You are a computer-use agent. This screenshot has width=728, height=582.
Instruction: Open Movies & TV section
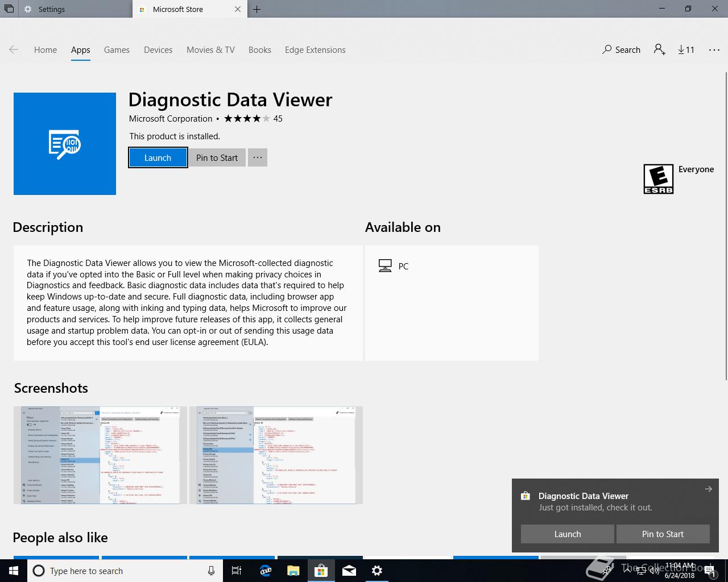[210, 50]
